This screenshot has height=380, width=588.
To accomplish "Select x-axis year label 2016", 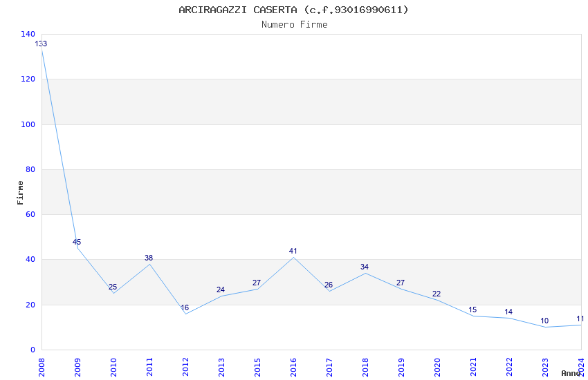I will [293, 368].
